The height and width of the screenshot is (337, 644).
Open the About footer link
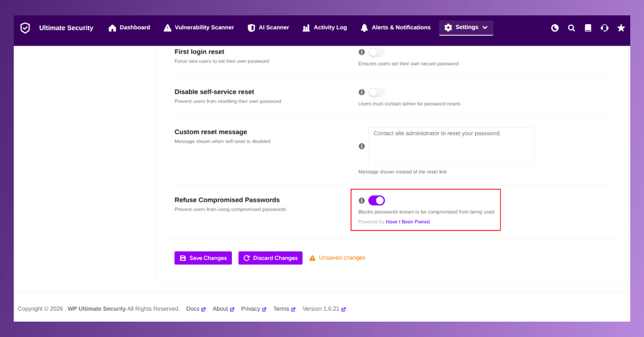(x=224, y=308)
